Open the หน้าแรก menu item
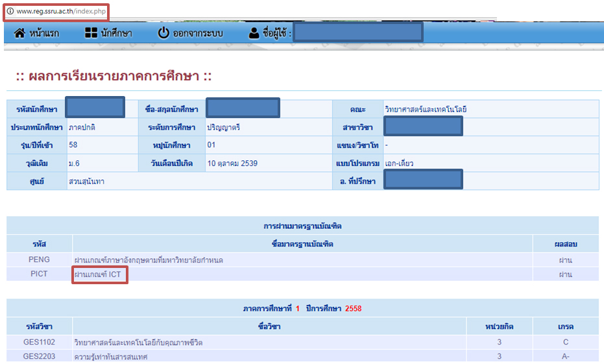 [x=45, y=33]
